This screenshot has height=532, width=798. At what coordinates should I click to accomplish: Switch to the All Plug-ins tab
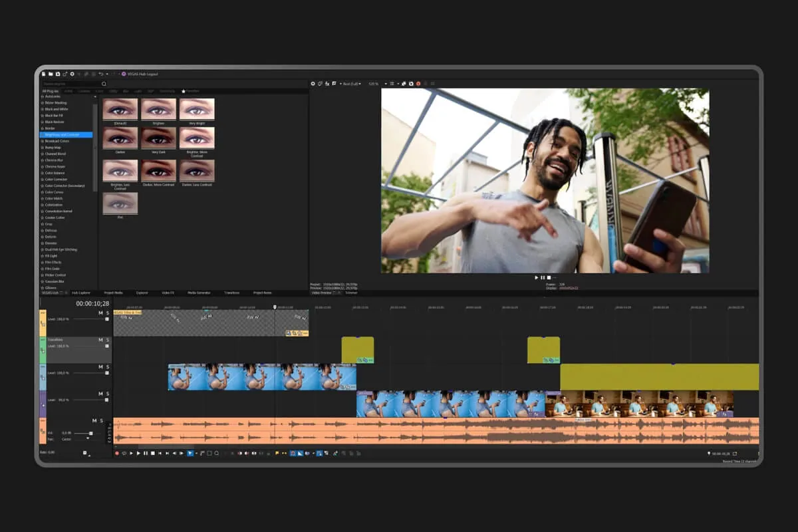(x=51, y=91)
